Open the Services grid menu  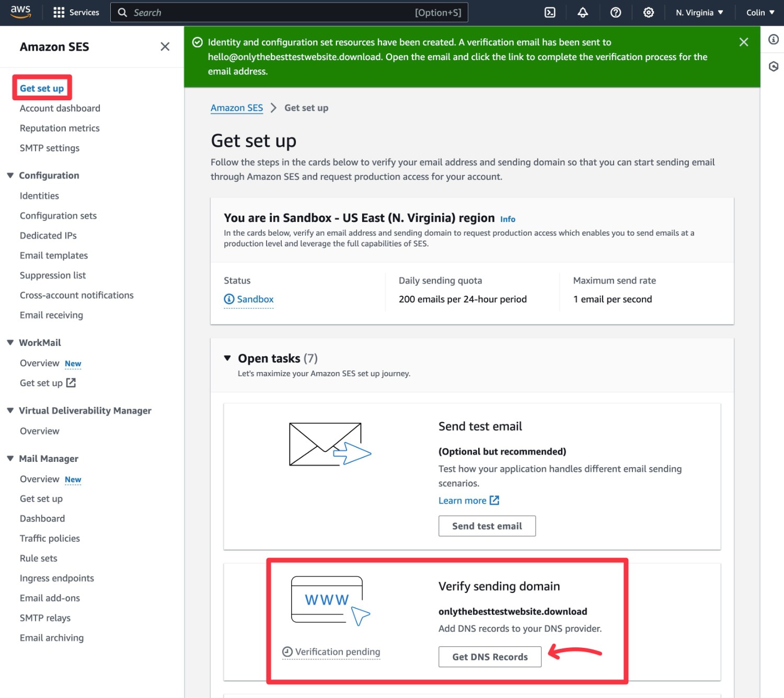[x=76, y=13]
